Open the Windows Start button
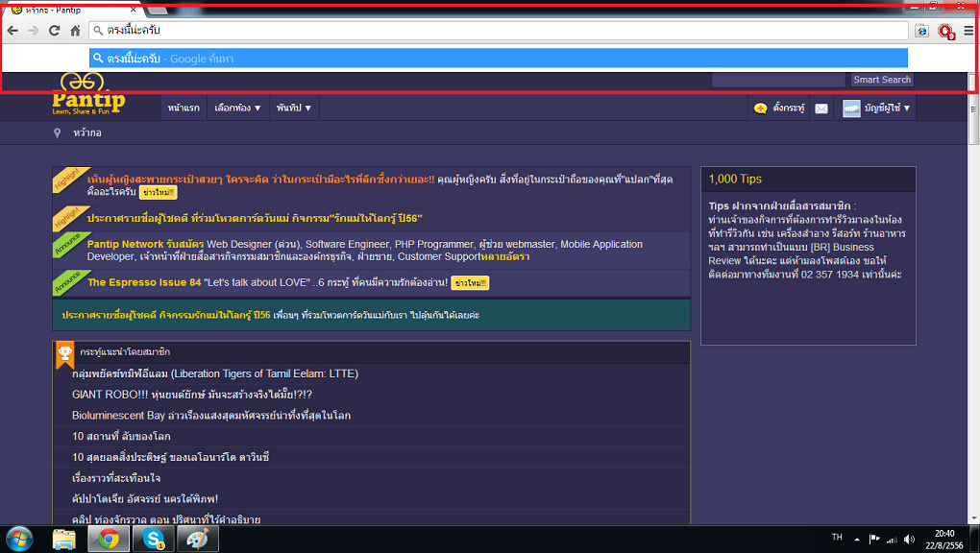 click(x=19, y=539)
